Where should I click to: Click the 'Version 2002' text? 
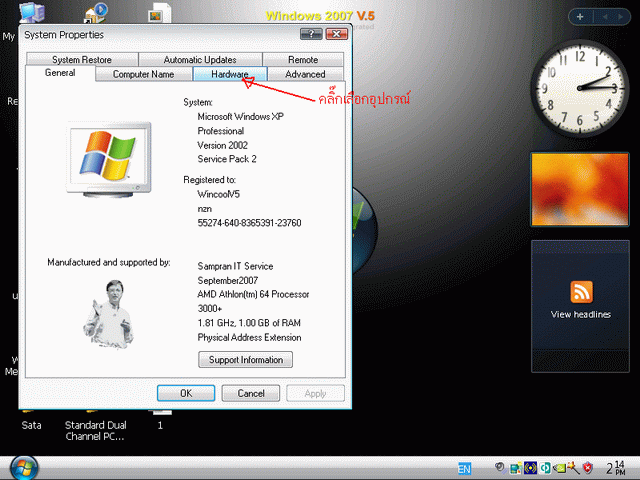[x=222, y=145]
